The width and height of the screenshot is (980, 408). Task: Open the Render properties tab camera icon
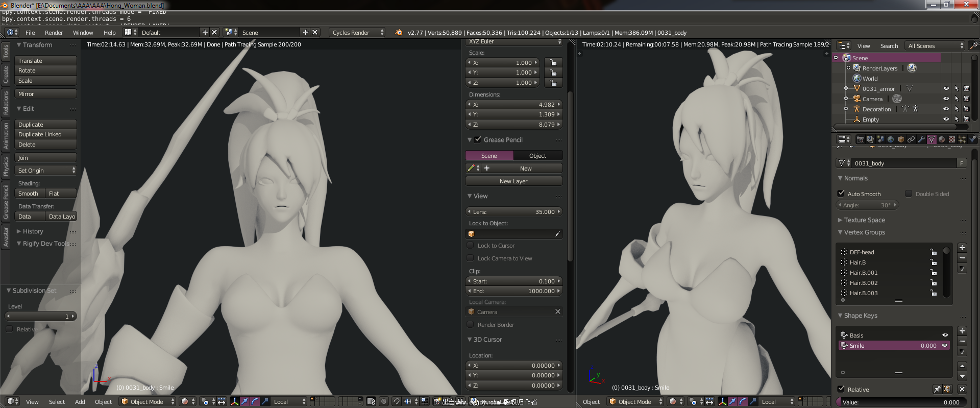coord(861,139)
